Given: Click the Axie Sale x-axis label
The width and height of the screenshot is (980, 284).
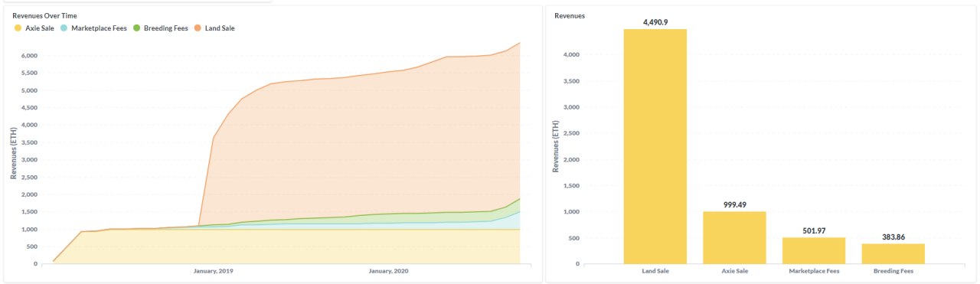Looking at the screenshot, I should pyautogui.click(x=735, y=271).
